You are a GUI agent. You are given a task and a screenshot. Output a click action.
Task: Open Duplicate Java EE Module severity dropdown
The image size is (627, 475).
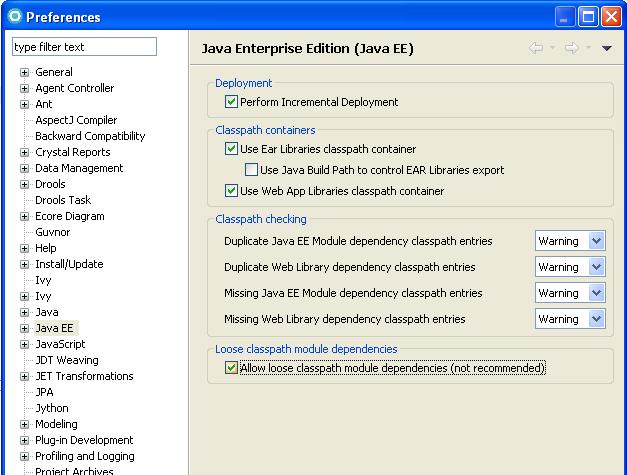pos(596,241)
